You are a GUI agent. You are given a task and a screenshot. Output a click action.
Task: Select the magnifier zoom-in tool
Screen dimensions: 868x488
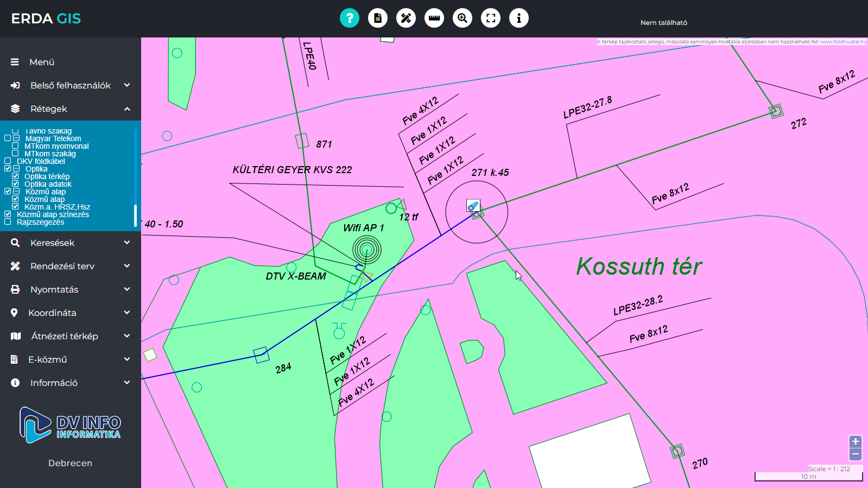tap(462, 18)
